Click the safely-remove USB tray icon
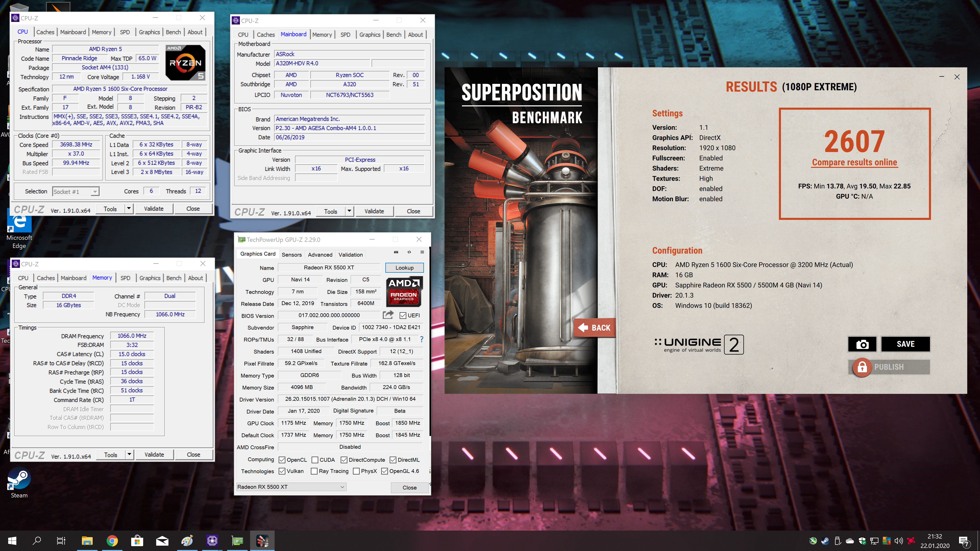Screen dimensions: 980x551 pos(837,540)
